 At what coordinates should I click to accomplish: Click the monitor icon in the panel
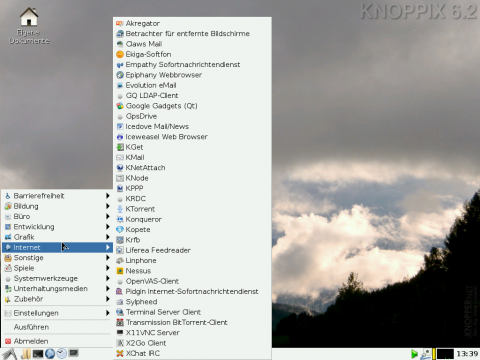click(x=73, y=353)
